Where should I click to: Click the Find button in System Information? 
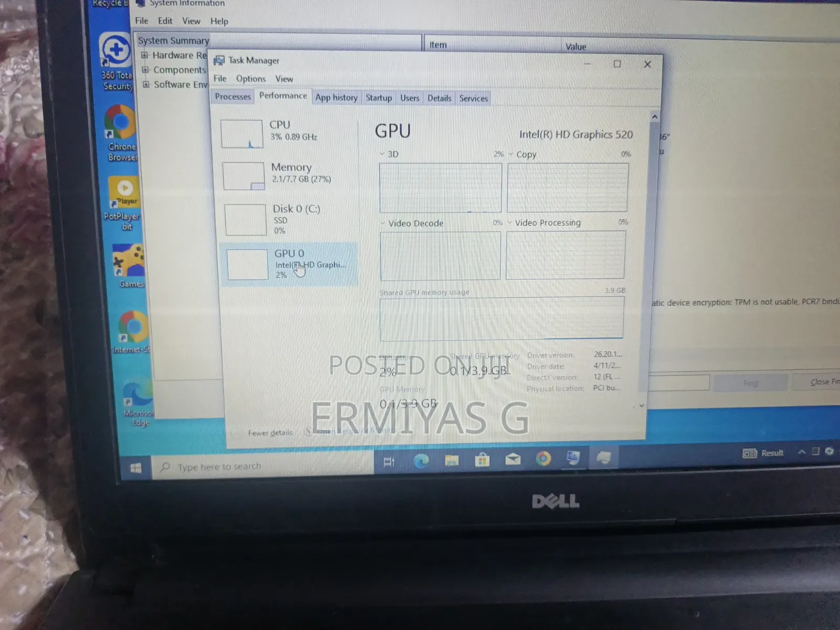pos(751,383)
